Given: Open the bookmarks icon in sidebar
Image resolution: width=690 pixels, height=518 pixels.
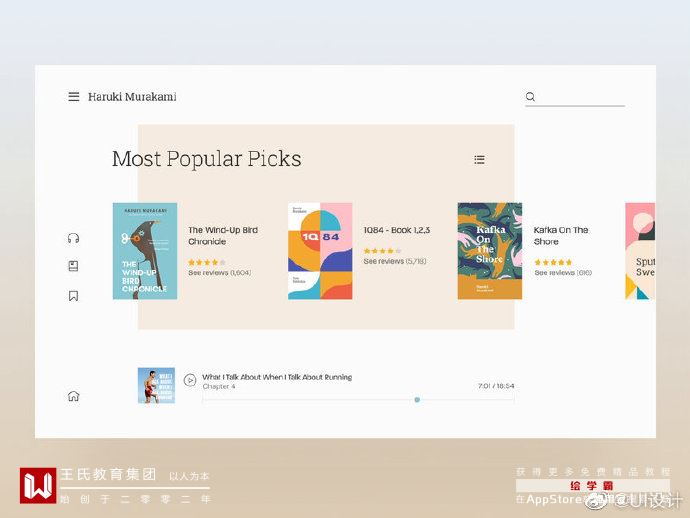Looking at the screenshot, I should click(x=73, y=296).
